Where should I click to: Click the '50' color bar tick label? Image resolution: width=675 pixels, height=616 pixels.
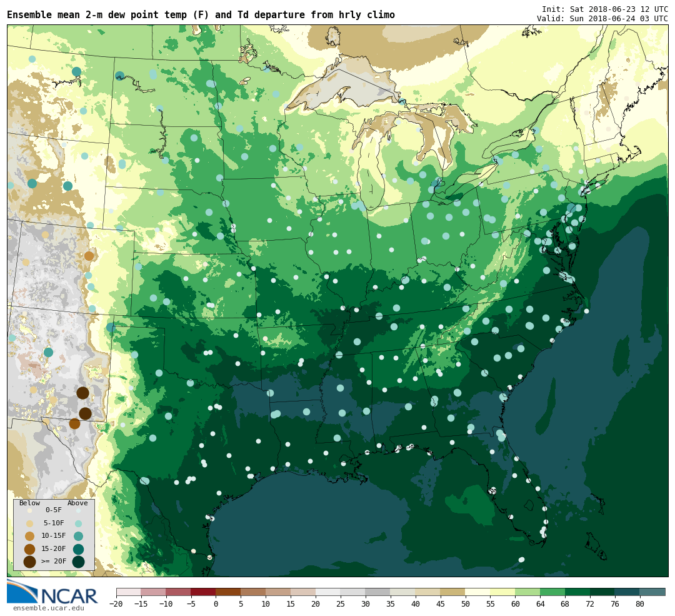coord(466,604)
